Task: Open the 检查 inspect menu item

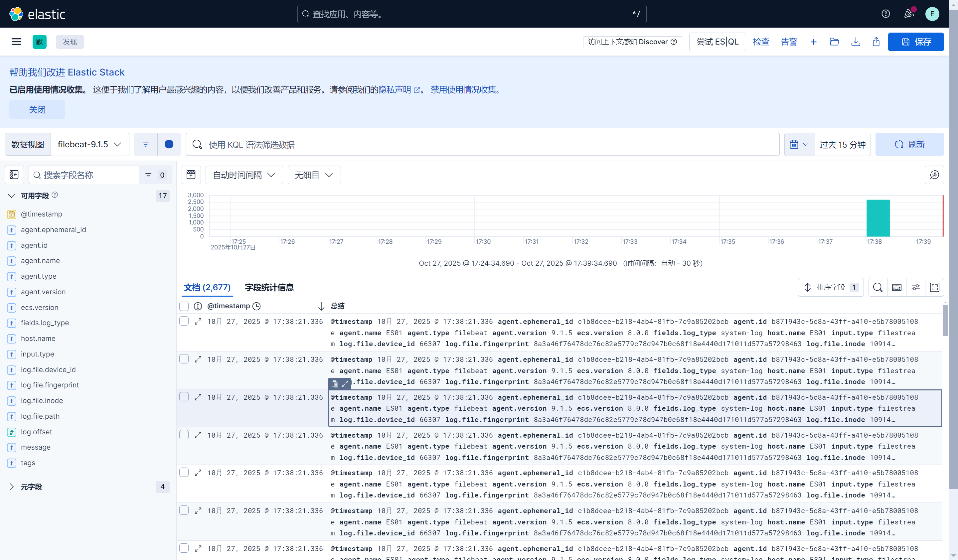Action: point(761,42)
